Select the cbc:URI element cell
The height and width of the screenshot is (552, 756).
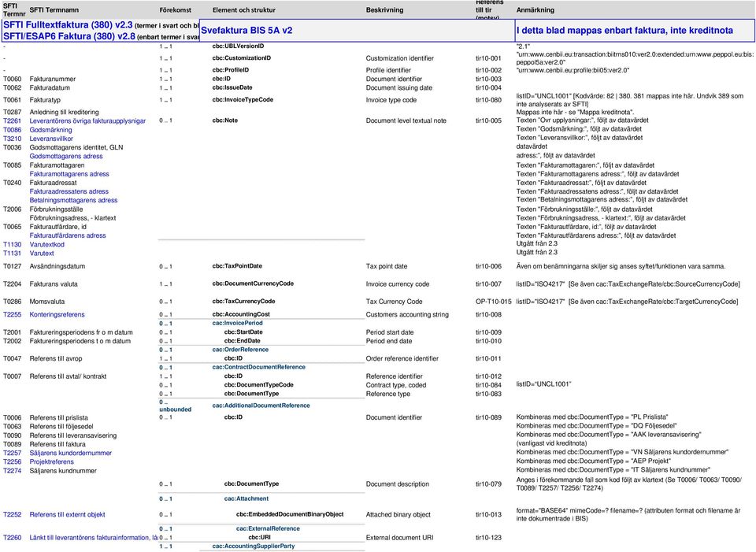(259, 537)
